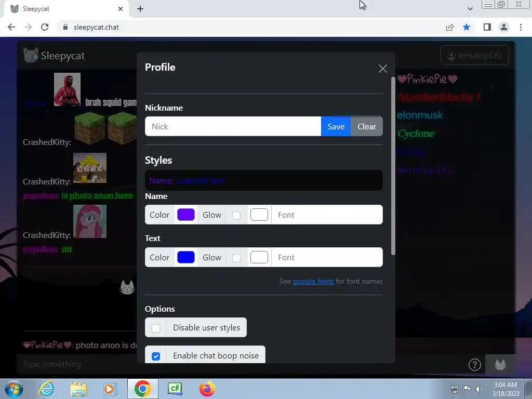Click the browser forward arrow

[28, 27]
